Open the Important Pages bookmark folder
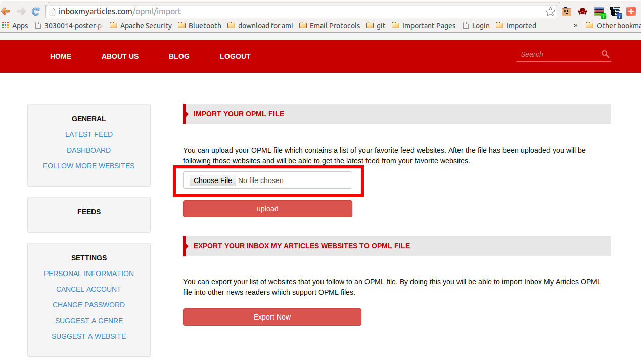Viewport: 641px width, 364px height. (424, 25)
